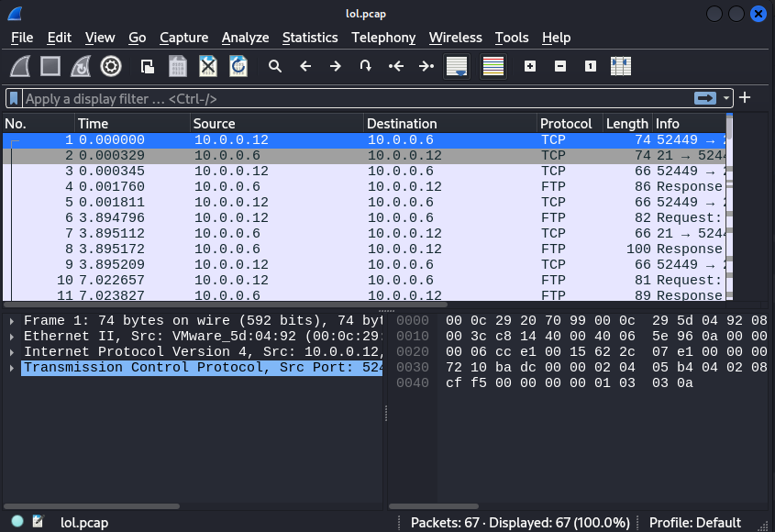Click the find packet magnifier icon
The height and width of the screenshot is (532, 775).
274,66
